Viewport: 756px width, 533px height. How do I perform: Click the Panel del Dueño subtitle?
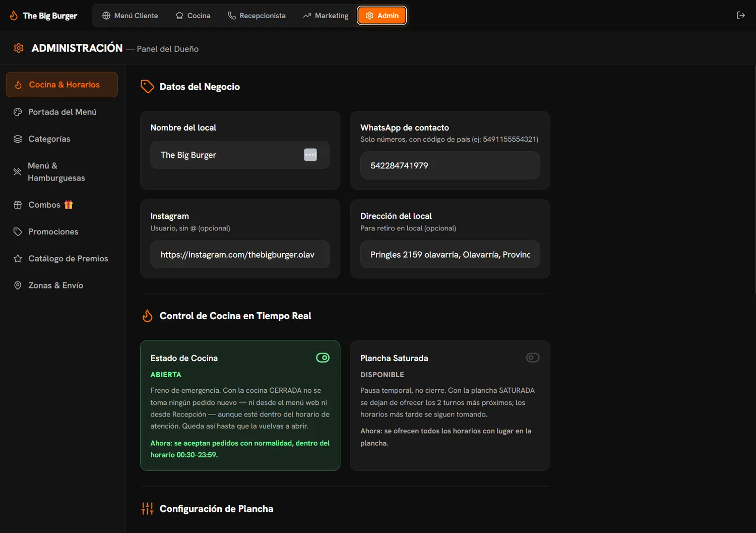point(168,49)
